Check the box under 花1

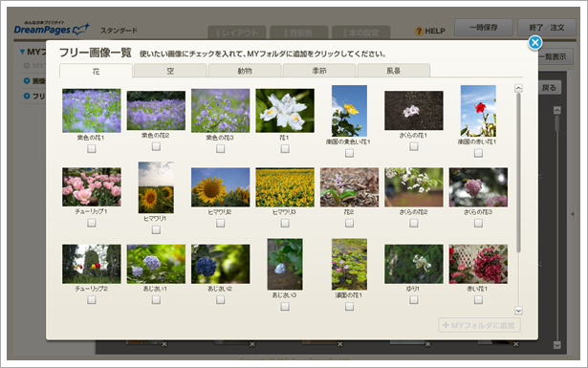pos(285,149)
